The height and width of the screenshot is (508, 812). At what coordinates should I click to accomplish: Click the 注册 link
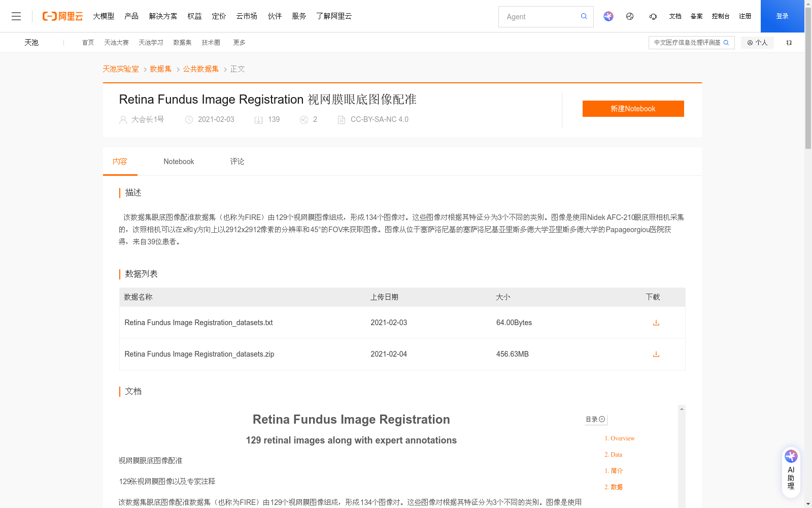745,16
